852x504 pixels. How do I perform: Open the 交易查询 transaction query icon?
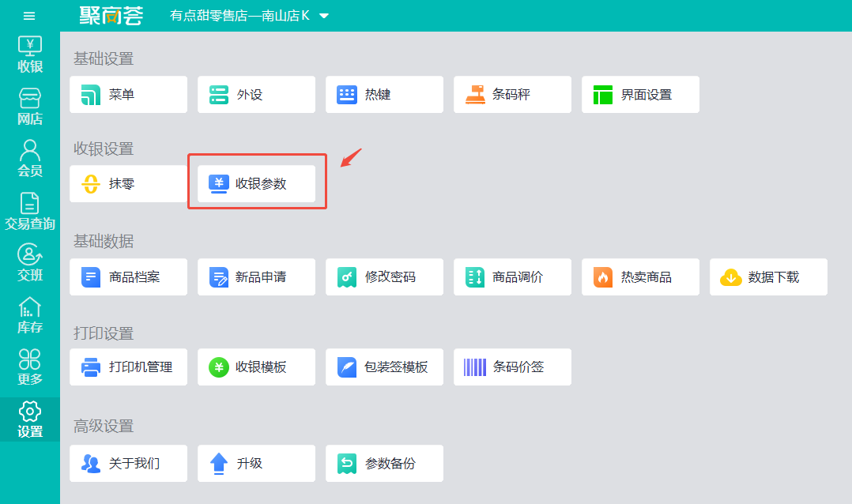pos(30,211)
